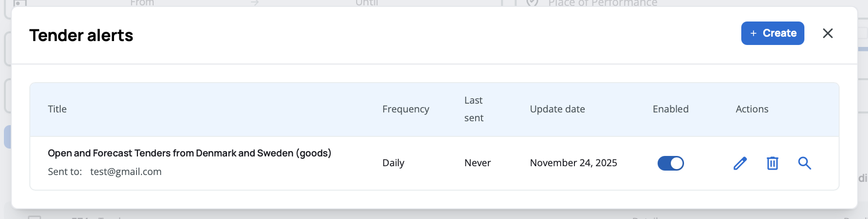Screen dimensions: 868x219
Task: Select the Last sent column header
Action: (474, 109)
